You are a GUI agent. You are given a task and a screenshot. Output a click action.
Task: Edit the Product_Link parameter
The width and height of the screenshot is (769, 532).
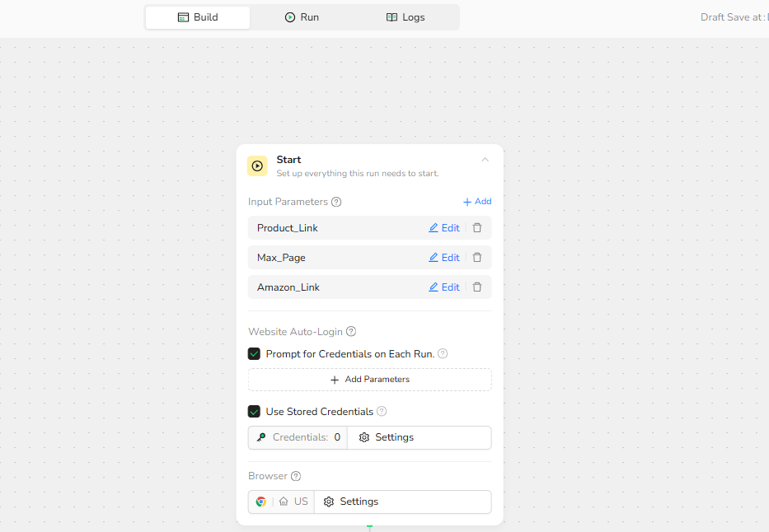coord(444,228)
